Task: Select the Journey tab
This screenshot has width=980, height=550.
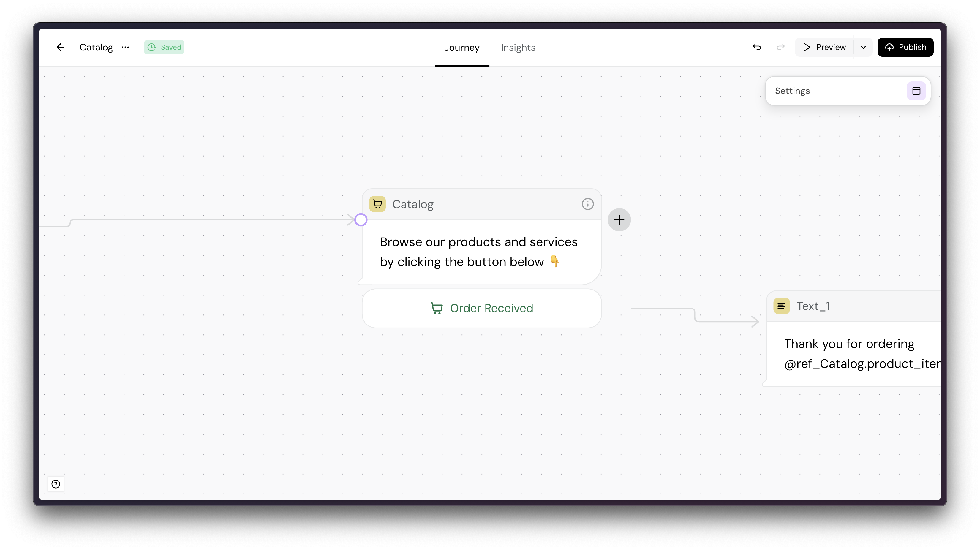Action: point(461,48)
